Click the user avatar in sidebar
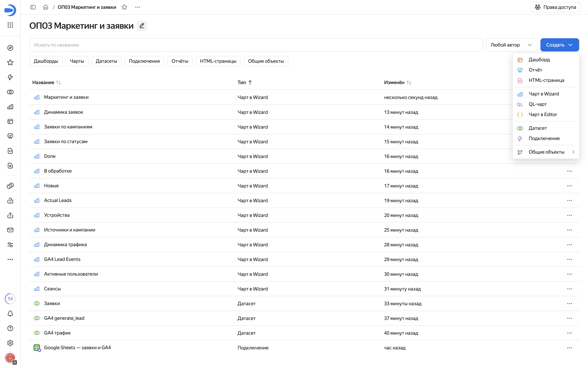The image size is (588, 368). 10,358
